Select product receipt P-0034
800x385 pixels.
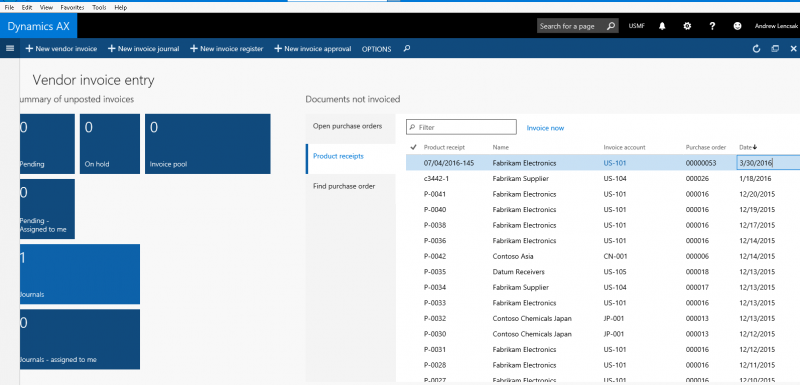435,288
